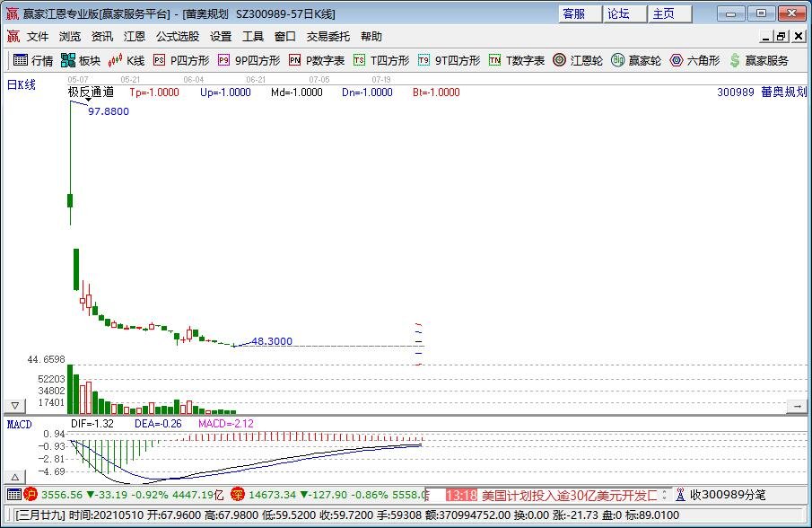Close the inner chart window
The image size is (812, 528).
coord(798,36)
